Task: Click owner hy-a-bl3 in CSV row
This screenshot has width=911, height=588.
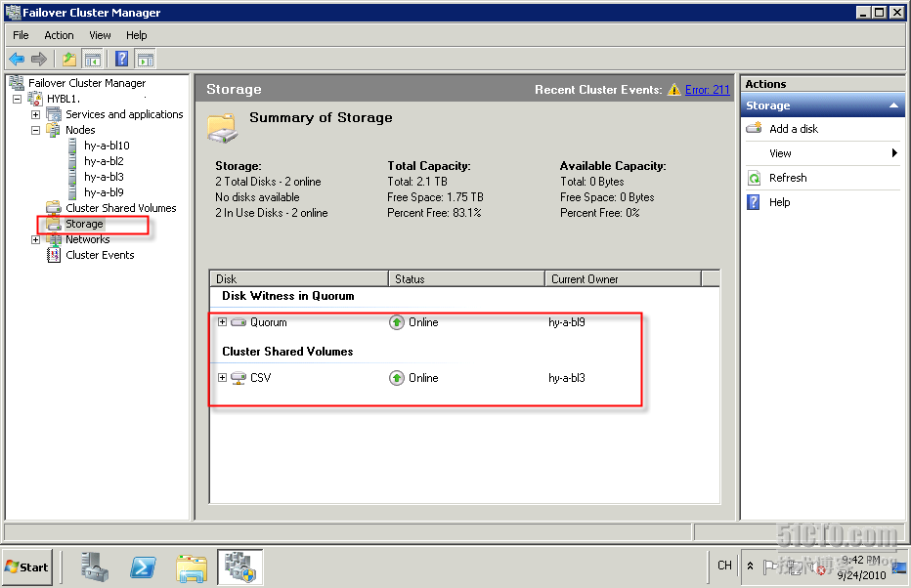Action: click(x=567, y=377)
